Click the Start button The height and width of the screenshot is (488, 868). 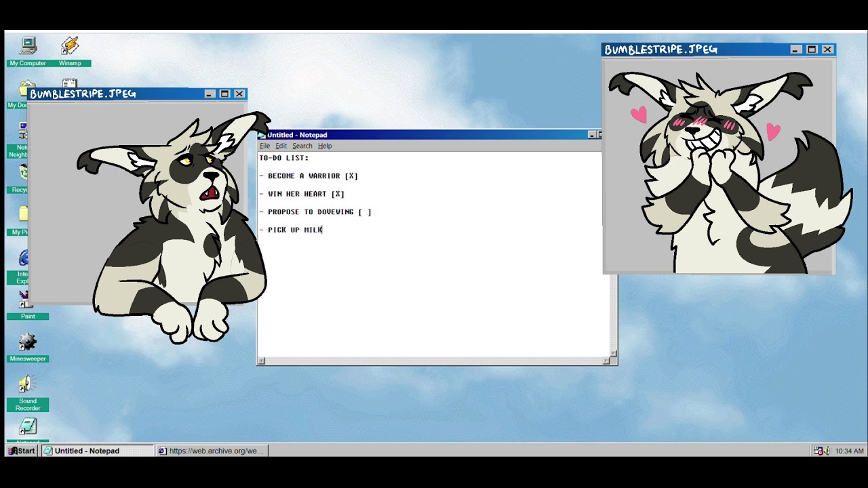coord(22,451)
